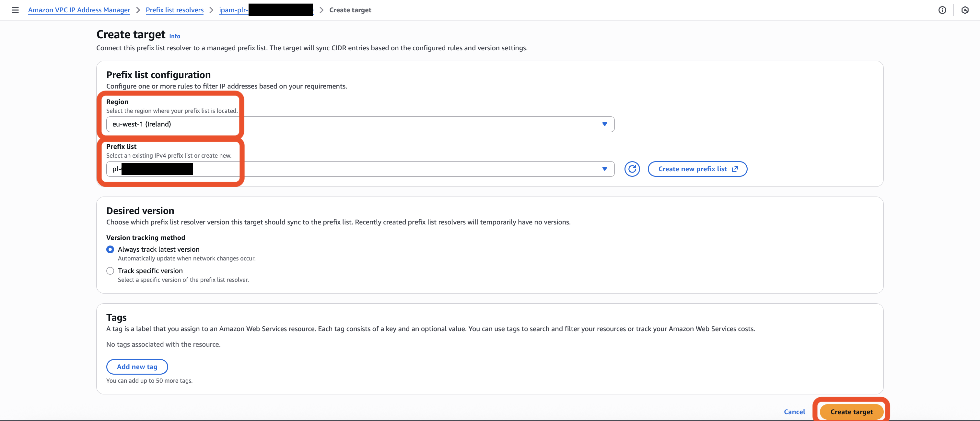
Task: Select Track specific version option
Action: [x=110, y=271]
